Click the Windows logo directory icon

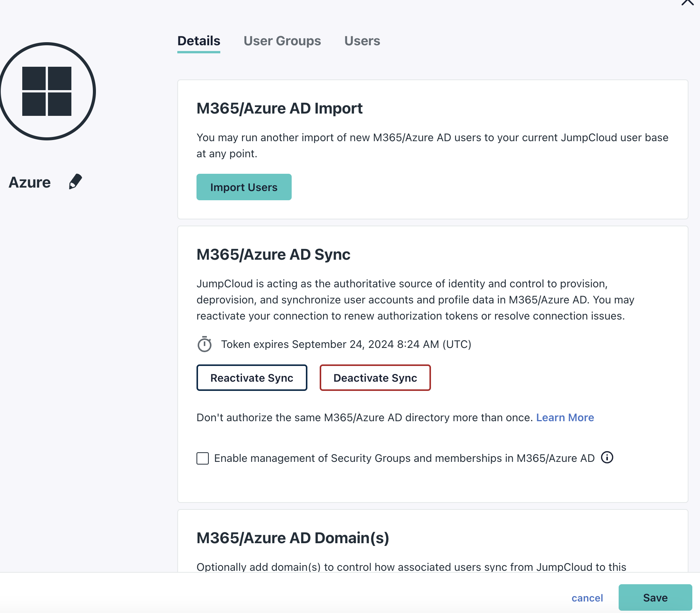(47, 91)
